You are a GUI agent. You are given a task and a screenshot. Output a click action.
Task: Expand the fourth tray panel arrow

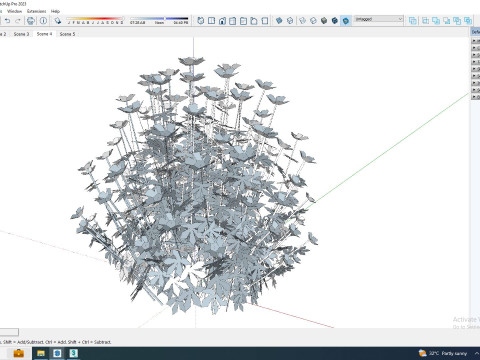475,62
